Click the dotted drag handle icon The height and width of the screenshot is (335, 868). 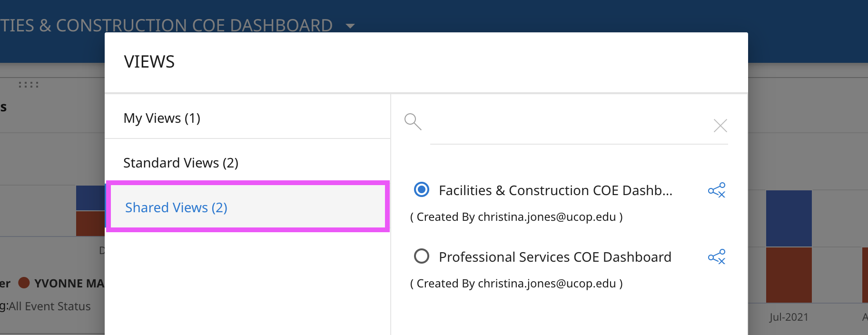click(29, 85)
